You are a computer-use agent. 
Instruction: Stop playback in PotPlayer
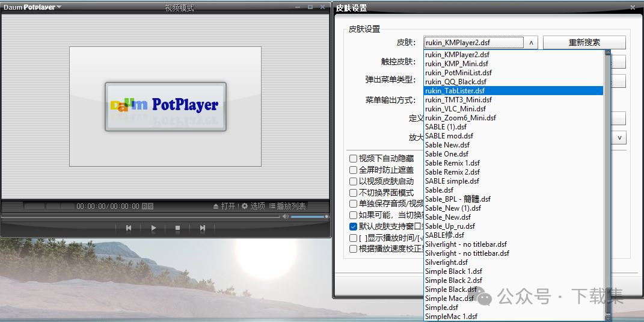point(178,228)
